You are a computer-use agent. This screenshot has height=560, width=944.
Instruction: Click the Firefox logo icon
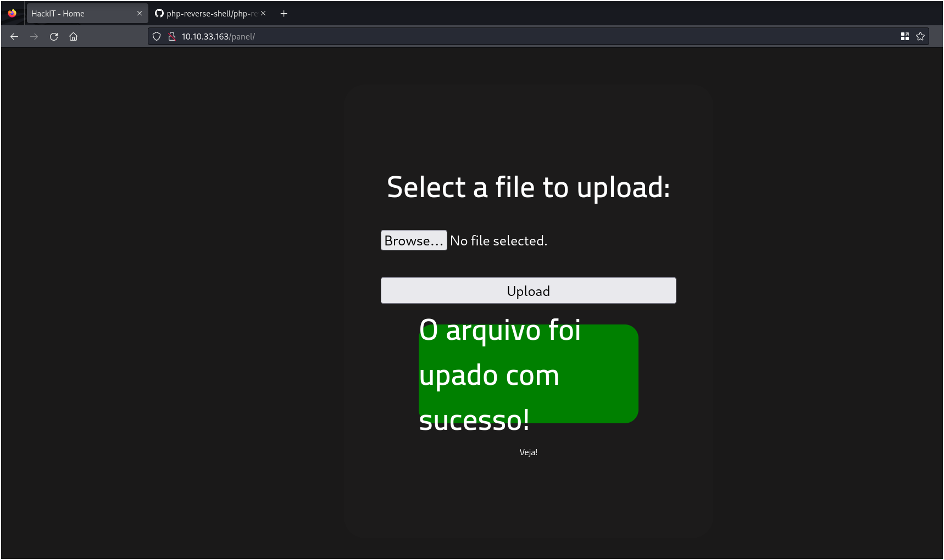pyautogui.click(x=12, y=13)
